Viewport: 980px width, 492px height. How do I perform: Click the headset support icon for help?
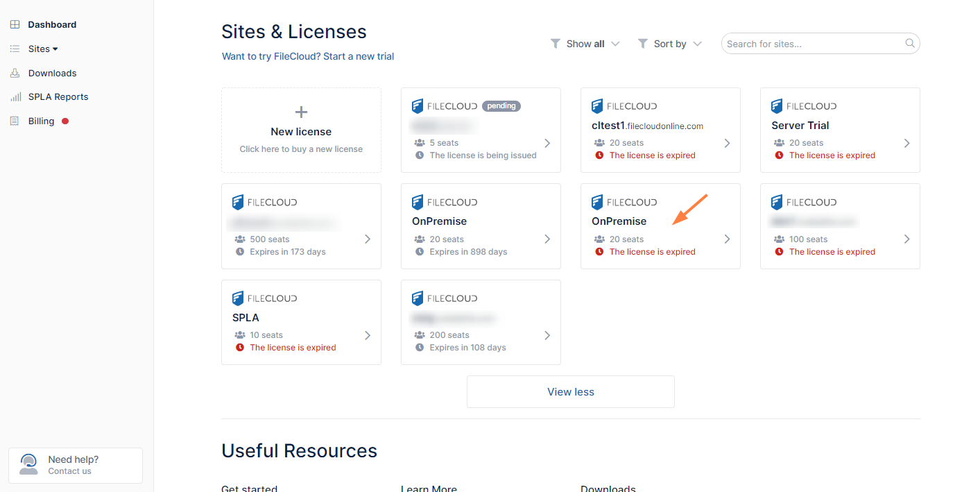pyautogui.click(x=28, y=464)
